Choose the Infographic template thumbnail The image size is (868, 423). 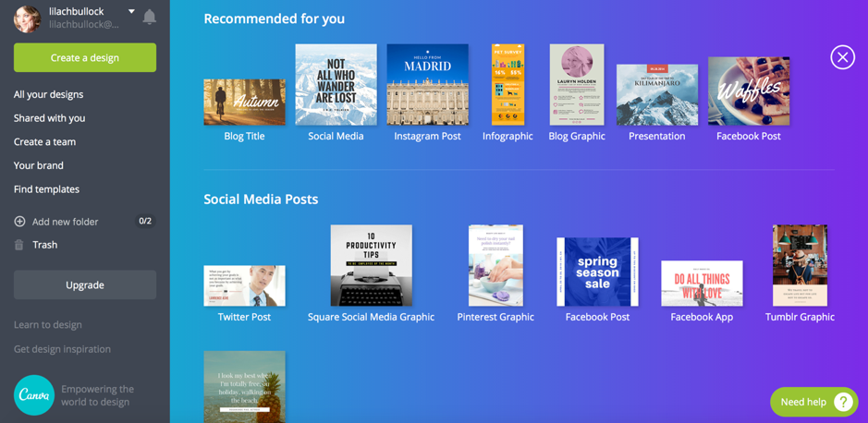pos(508,85)
